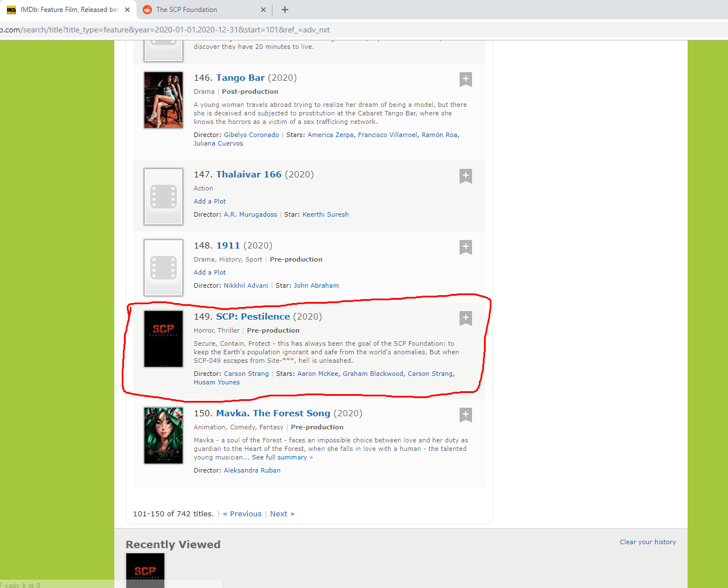Open Husam Younes's page
This screenshot has width=728, height=588.
217,382
